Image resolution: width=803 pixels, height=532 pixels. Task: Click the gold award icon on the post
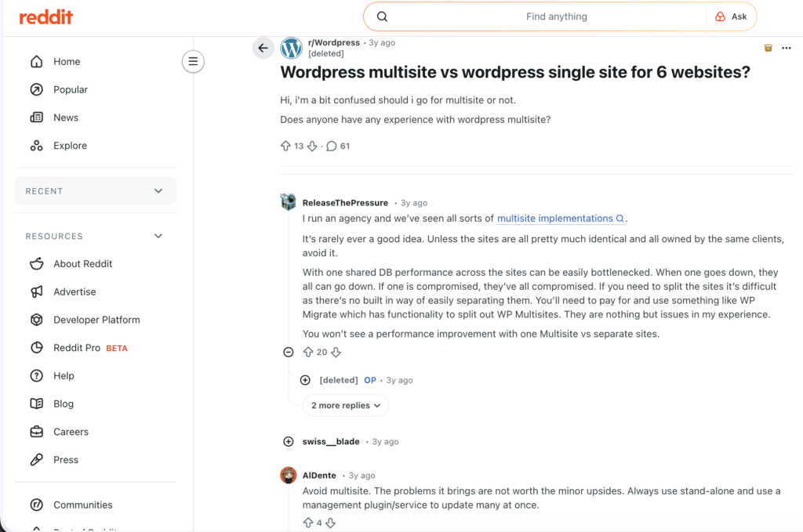click(768, 48)
